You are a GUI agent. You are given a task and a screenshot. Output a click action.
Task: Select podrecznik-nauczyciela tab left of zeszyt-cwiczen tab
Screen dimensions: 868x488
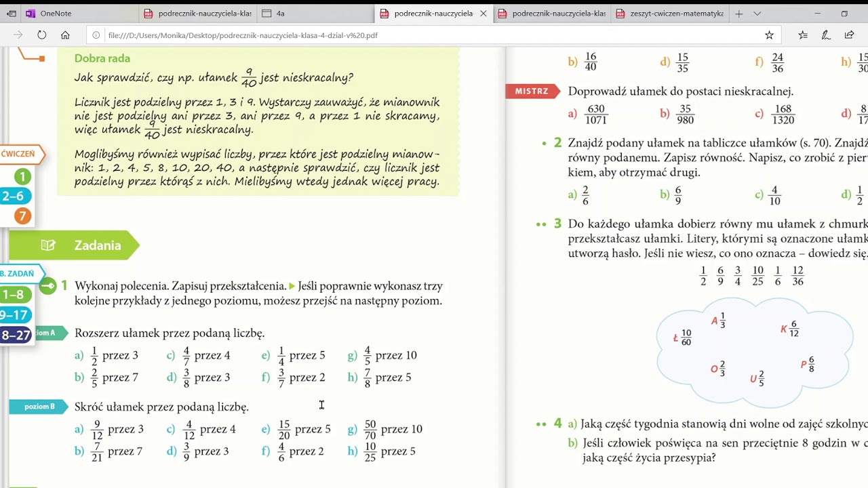pos(552,14)
